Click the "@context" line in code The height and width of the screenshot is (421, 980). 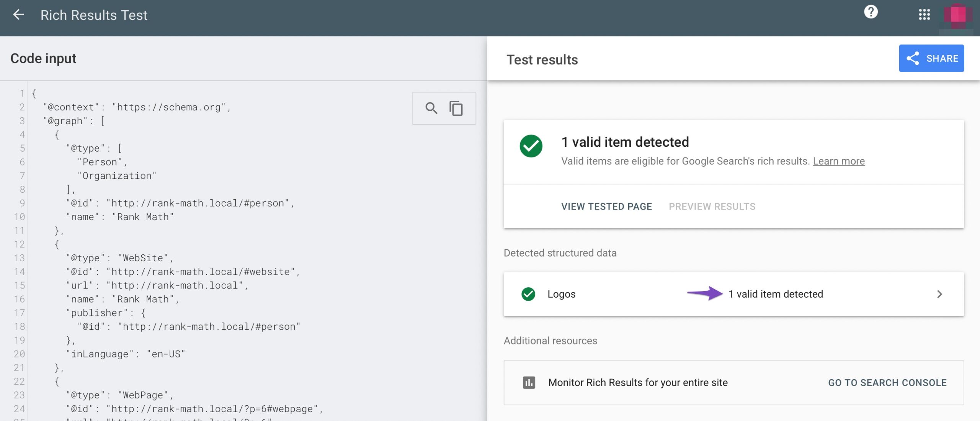[137, 107]
